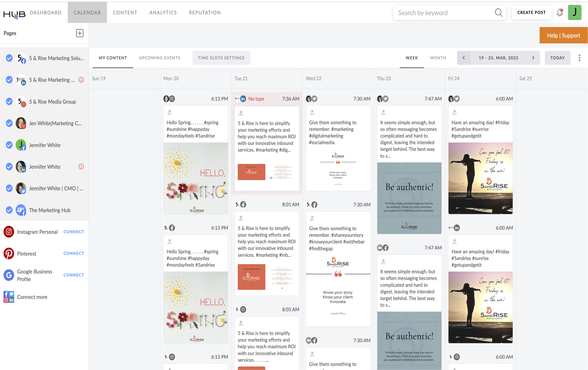This screenshot has height=370, width=588.
Task: Click the search magnifier icon
Action: pyautogui.click(x=498, y=13)
